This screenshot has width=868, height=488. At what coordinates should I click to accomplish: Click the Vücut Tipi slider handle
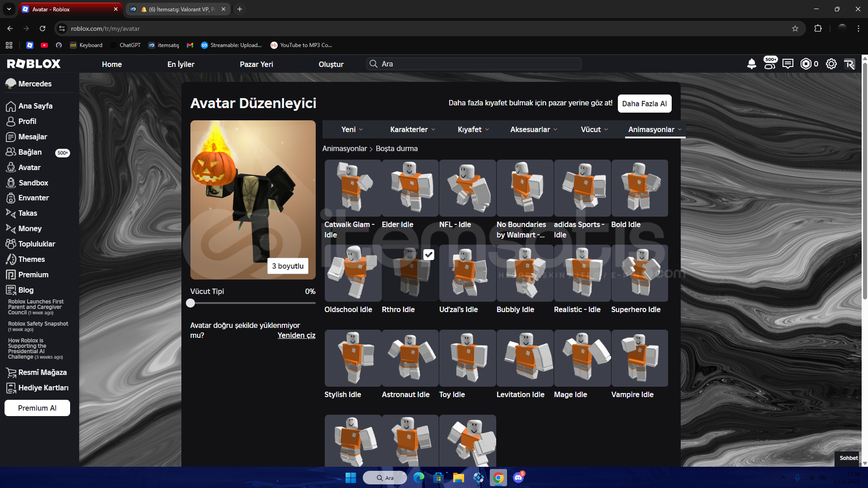pos(190,303)
